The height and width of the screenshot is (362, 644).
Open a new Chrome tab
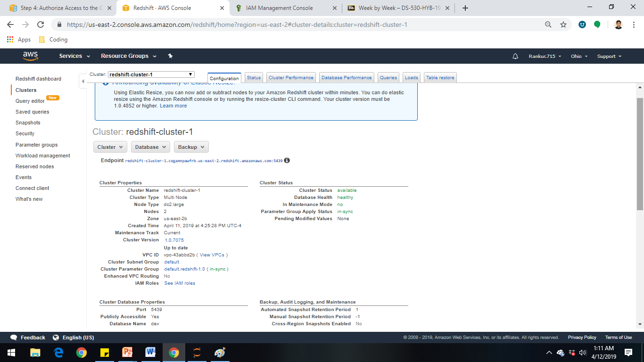465,8
